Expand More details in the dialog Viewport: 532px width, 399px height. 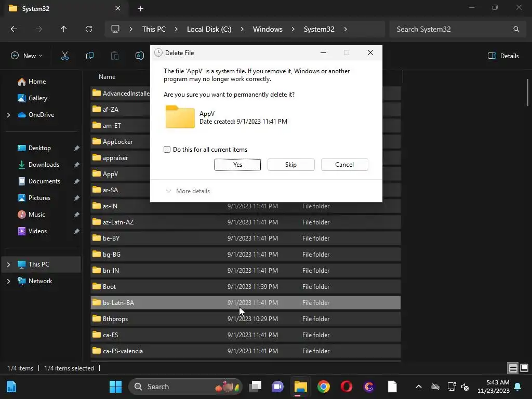pos(188,191)
